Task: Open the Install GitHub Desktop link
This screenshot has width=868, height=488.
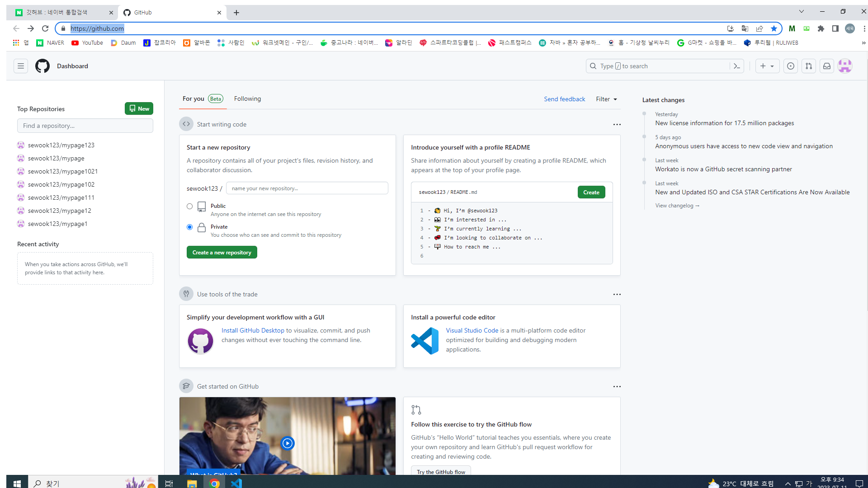Action: (x=253, y=330)
